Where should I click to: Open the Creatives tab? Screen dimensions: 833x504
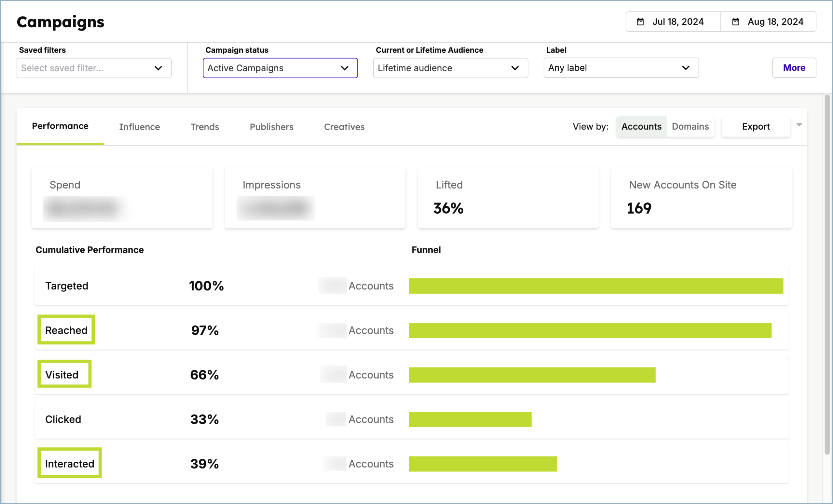[x=344, y=127]
